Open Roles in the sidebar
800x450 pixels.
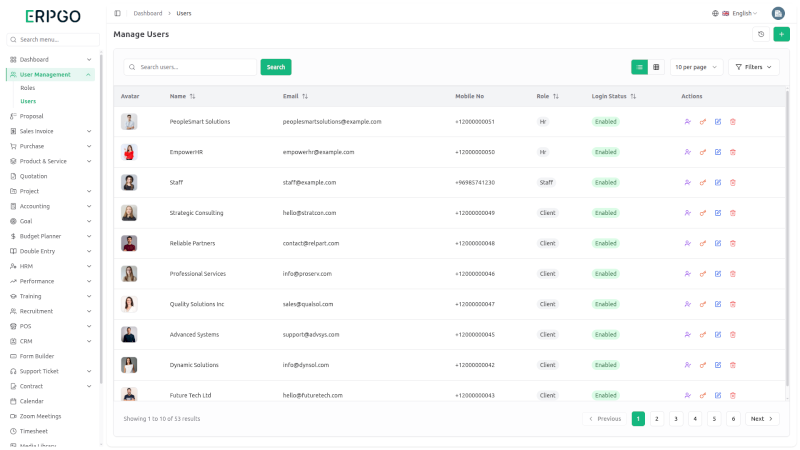tap(28, 88)
